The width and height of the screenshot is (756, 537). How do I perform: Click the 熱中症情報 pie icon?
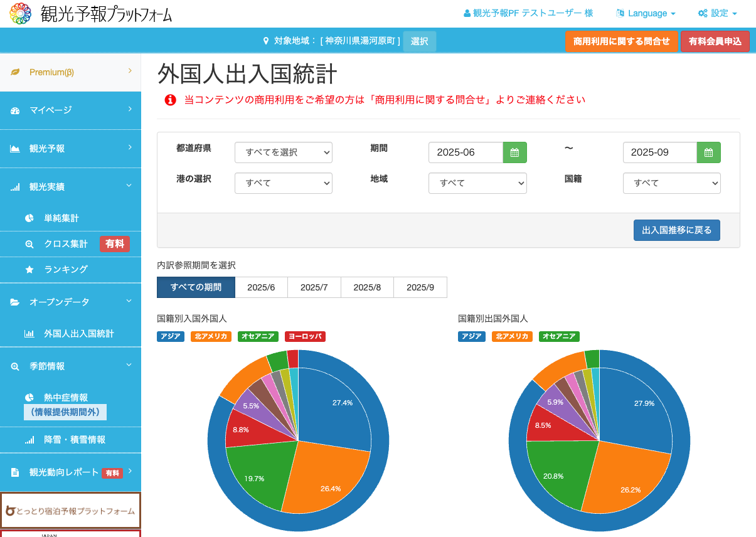(x=29, y=398)
